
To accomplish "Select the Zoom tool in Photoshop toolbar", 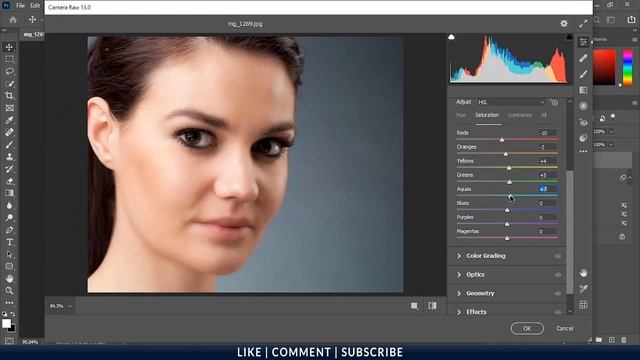I will click(x=9, y=291).
